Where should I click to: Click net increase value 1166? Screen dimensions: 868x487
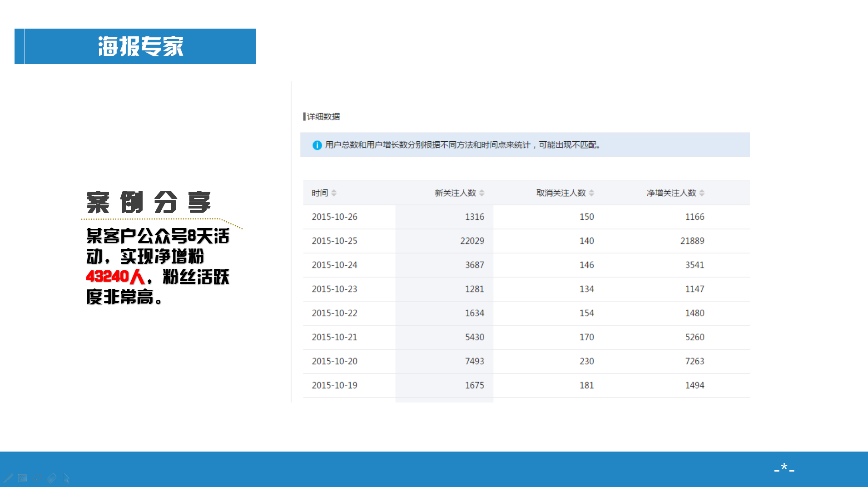695,217
